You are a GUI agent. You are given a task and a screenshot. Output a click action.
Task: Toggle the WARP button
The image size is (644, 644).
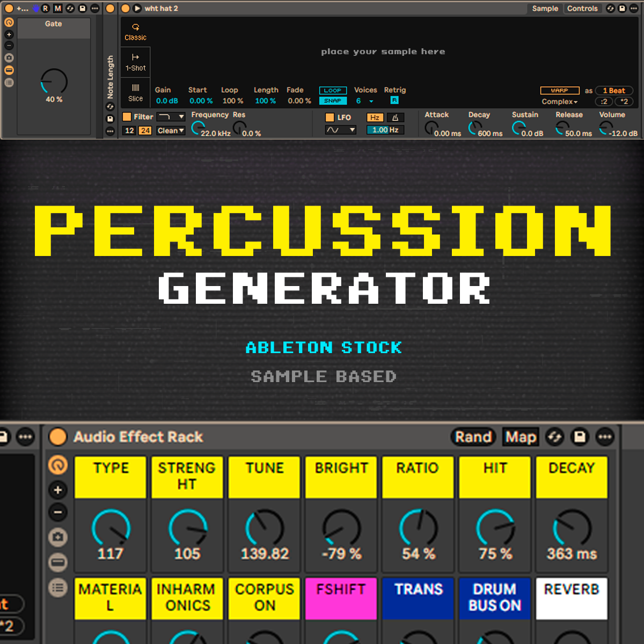click(x=560, y=91)
